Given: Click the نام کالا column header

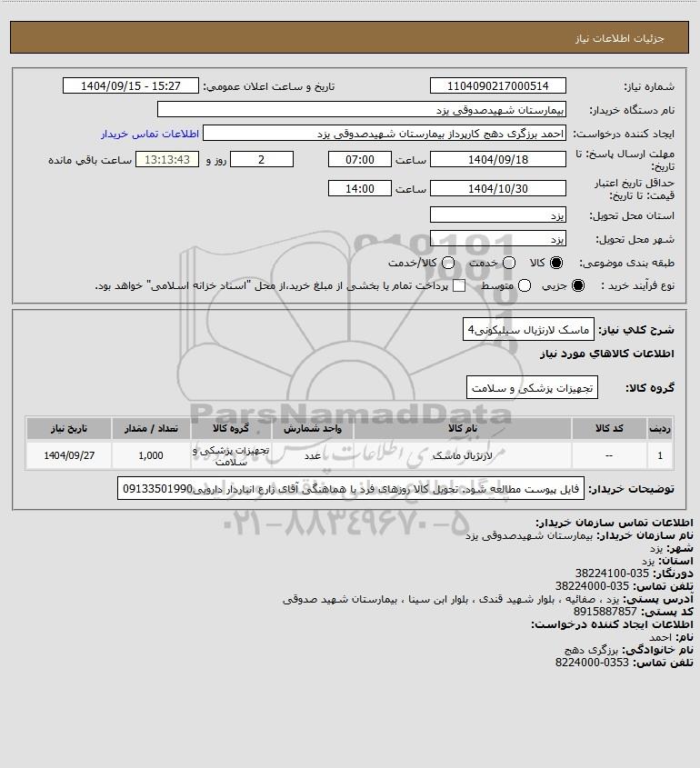Looking at the screenshot, I should click(x=462, y=429).
